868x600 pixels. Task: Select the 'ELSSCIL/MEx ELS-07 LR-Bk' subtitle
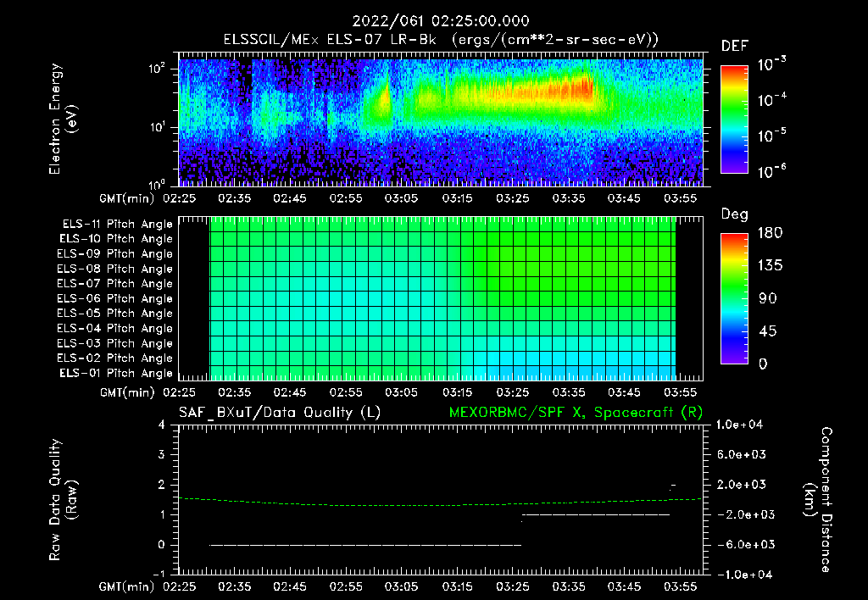click(330, 40)
